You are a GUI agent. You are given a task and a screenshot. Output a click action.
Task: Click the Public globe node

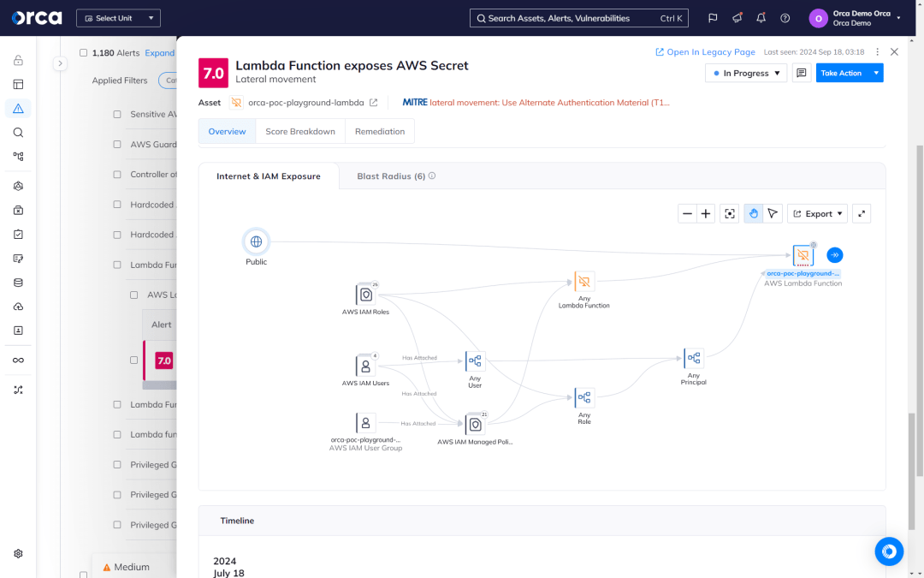pos(256,241)
